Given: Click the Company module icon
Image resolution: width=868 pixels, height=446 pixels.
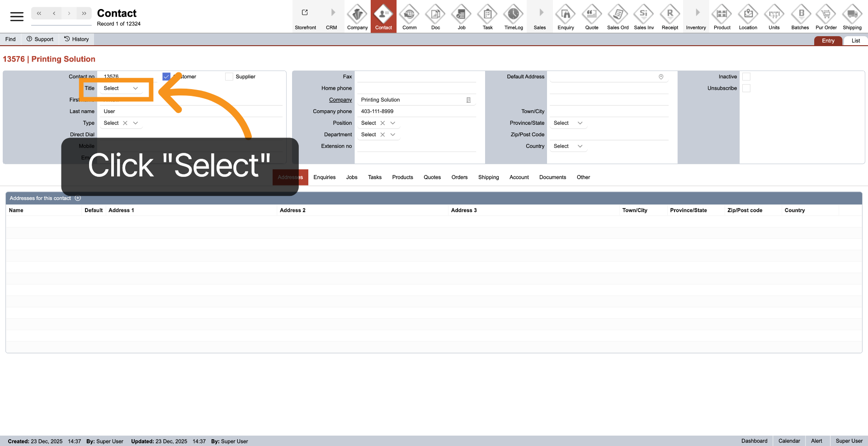Looking at the screenshot, I should click(357, 15).
